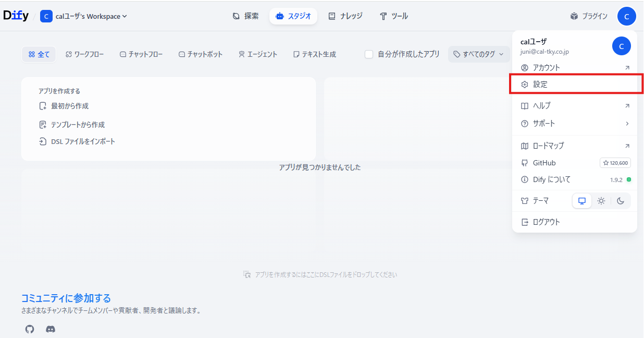Open the コミュニティに参加する link
644x338 pixels.
(x=66, y=298)
